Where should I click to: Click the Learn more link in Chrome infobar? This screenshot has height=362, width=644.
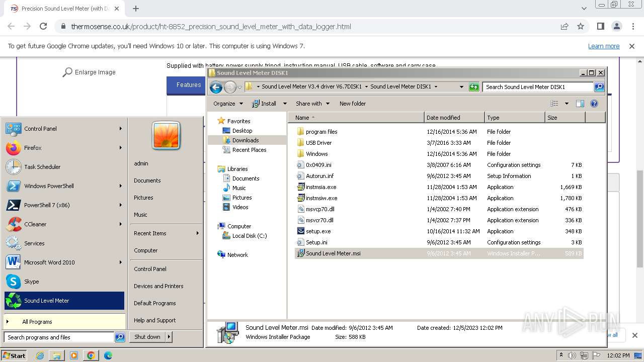(x=604, y=46)
